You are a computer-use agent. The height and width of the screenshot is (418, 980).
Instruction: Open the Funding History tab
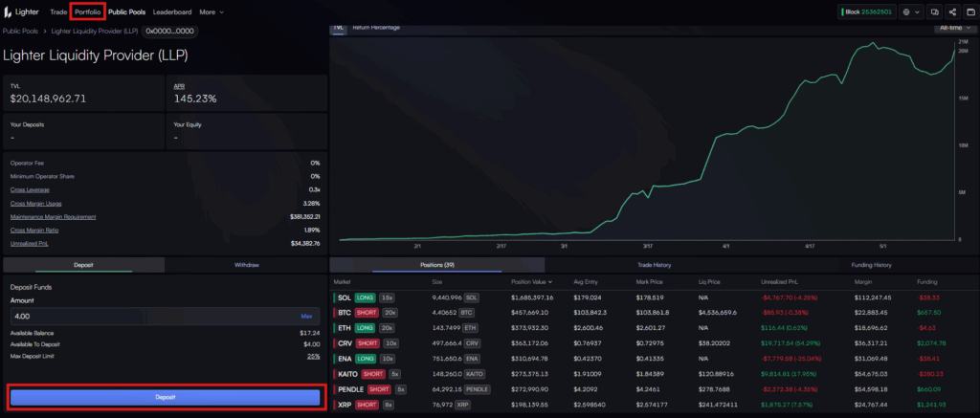point(871,265)
